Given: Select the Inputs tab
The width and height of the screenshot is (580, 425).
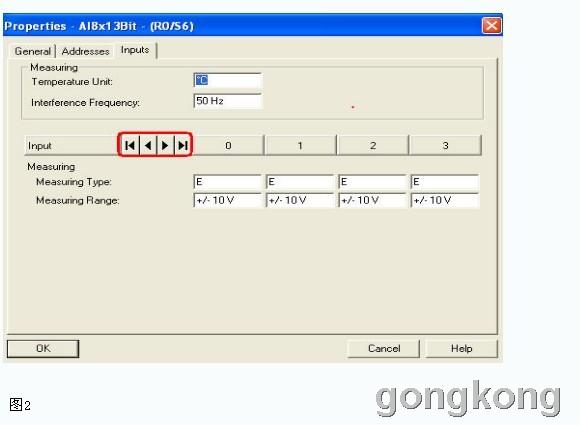Looking at the screenshot, I should pos(135,50).
